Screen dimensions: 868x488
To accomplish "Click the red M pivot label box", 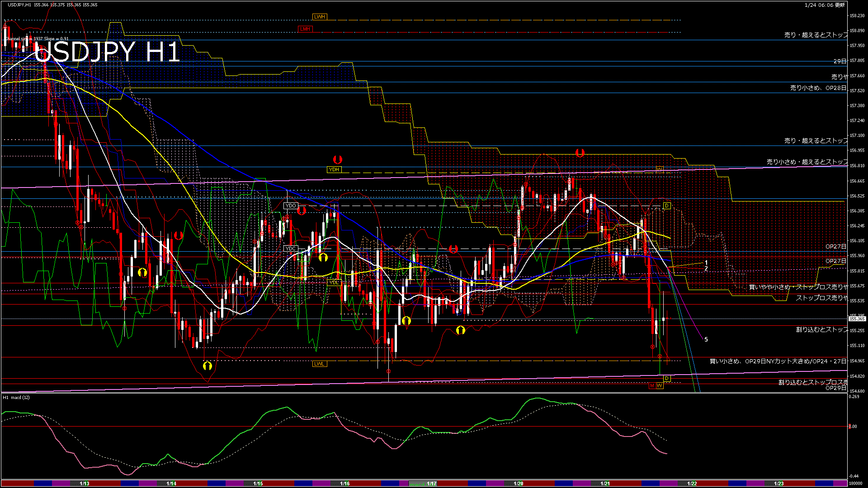I will click(652, 385).
